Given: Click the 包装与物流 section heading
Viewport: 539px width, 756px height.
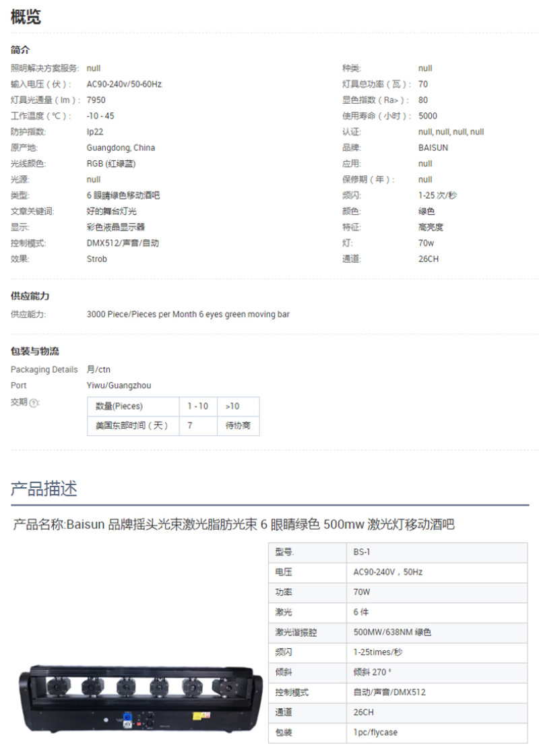Looking at the screenshot, I should click(x=34, y=351).
